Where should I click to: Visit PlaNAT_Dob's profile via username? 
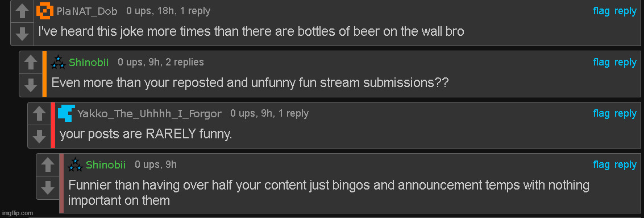(x=87, y=11)
